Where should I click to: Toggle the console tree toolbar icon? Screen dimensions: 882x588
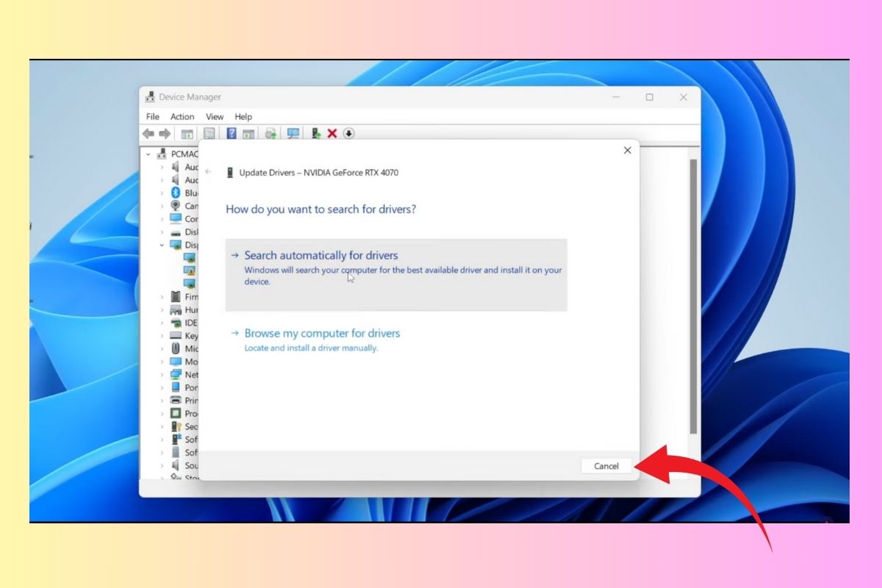coord(187,133)
